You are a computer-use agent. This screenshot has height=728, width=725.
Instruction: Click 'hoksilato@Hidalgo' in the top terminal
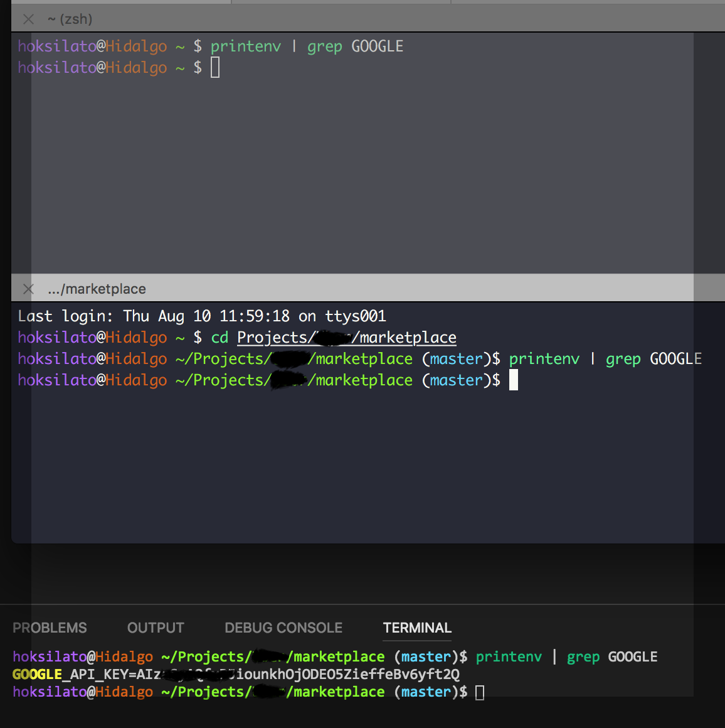point(92,45)
